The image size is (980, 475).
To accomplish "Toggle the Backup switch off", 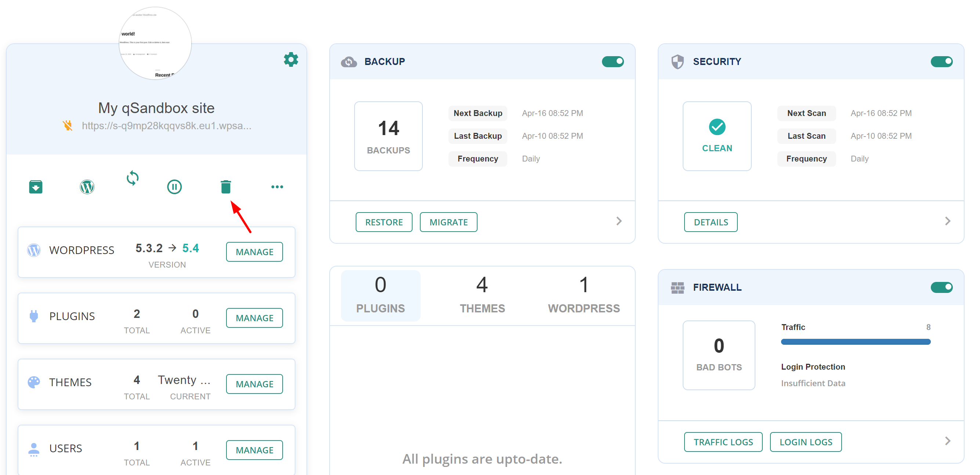I will (x=612, y=62).
